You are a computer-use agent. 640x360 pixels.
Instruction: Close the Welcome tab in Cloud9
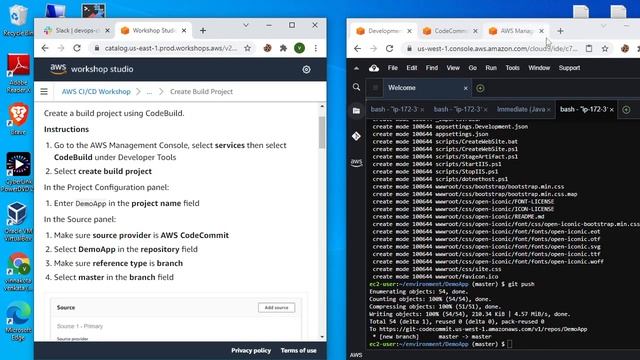coord(465,88)
